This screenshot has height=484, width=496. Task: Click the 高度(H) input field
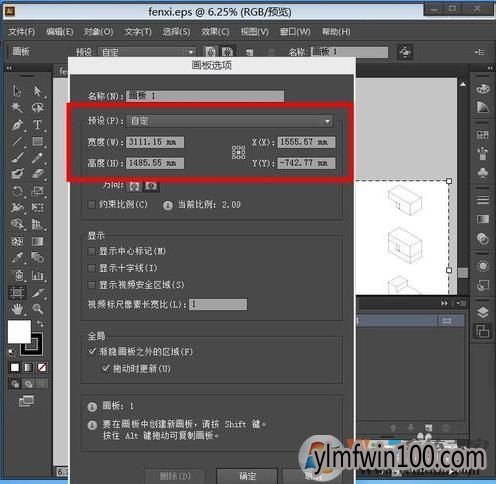[155, 163]
